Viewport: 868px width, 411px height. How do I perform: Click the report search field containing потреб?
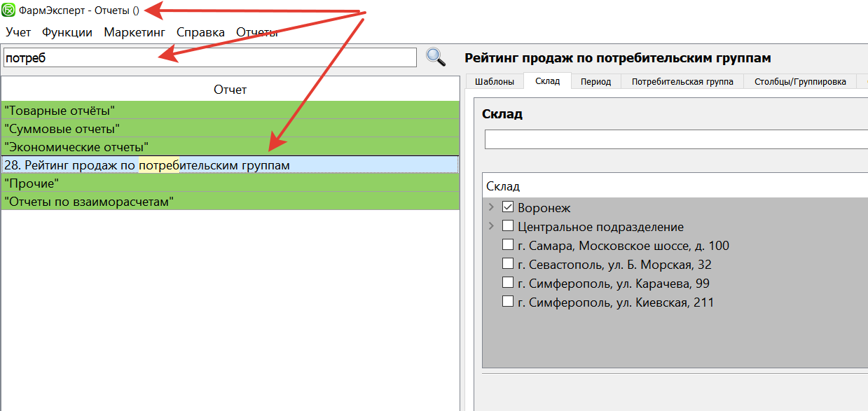pyautogui.click(x=210, y=58)
